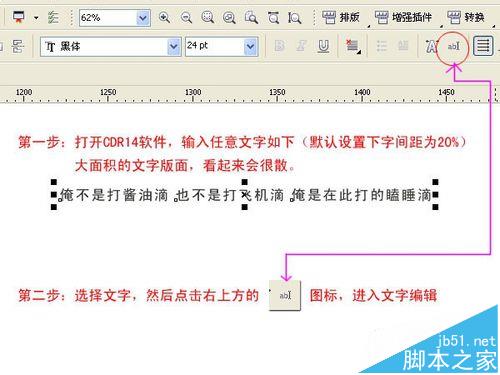
Task: Click the Zoom Out magnifier icon
Action: click(x=186, y=17)
